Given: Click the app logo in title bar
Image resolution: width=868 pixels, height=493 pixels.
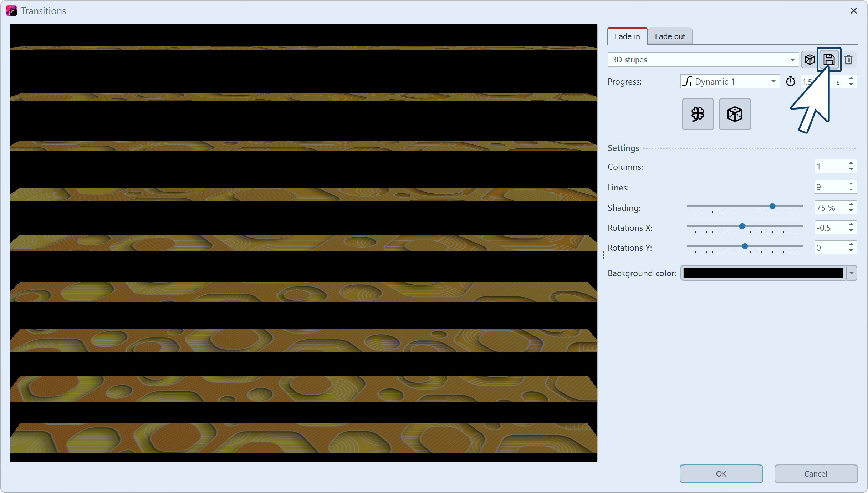Looking at the screenshot, I should (x=11, y=11).
